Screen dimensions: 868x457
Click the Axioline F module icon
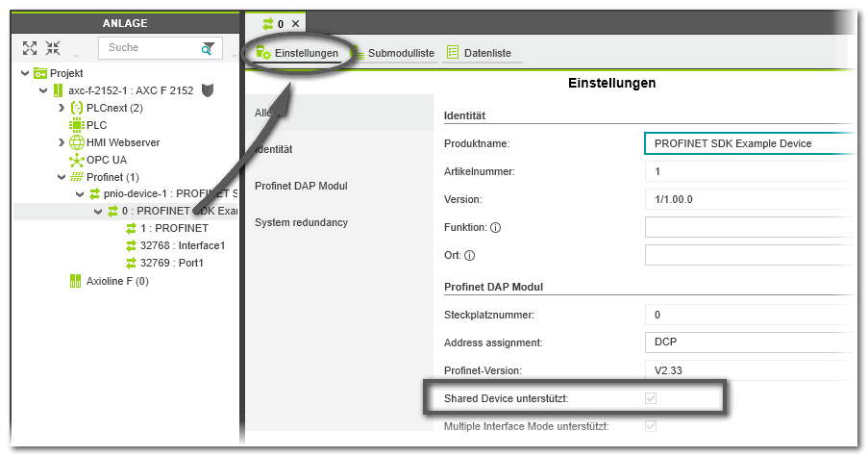[77, 281]
